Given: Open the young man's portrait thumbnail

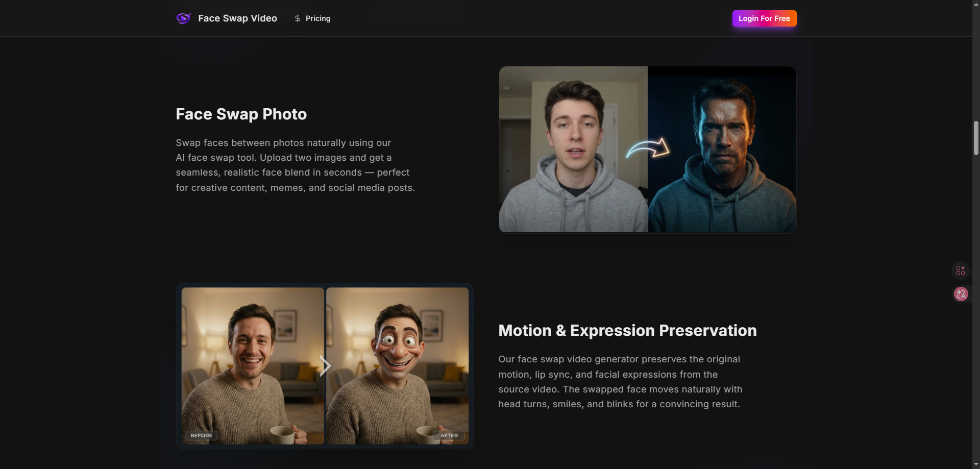Looking at the screenshot, I should point(573,149).
